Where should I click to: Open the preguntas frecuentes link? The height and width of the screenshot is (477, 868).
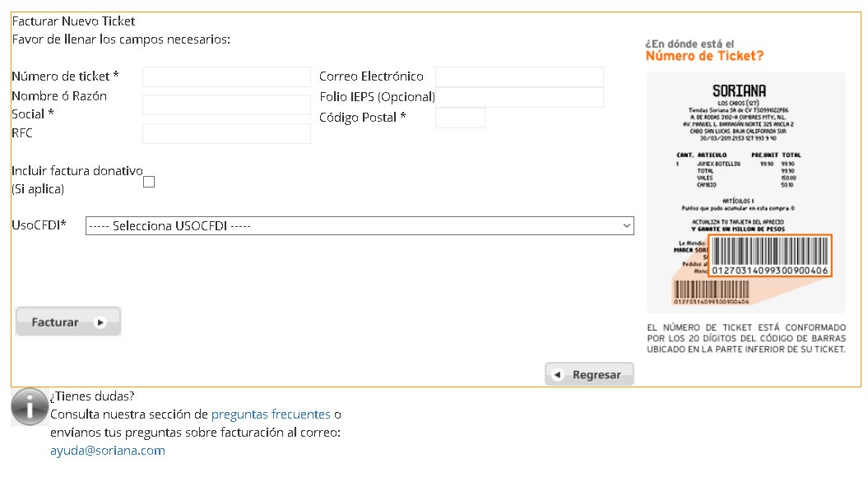tap(271, 414)
